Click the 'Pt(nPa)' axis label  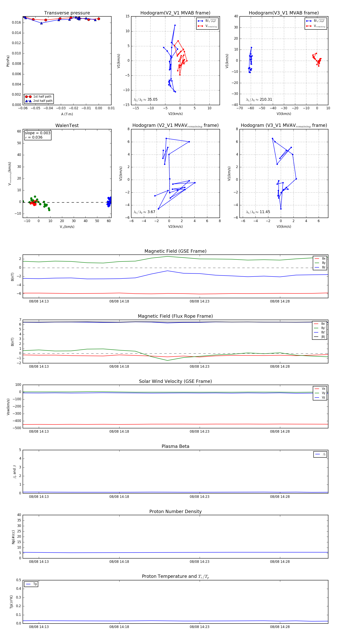coord(8,61)
